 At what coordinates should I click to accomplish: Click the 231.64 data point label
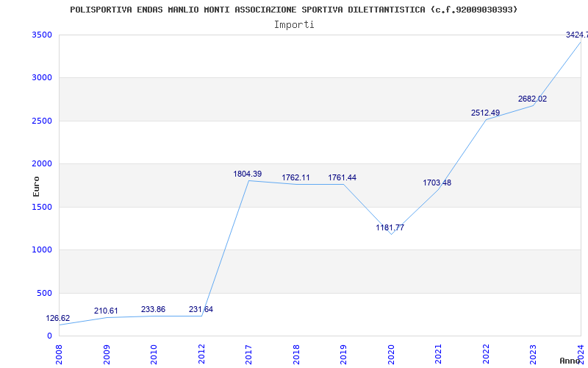pos(201,309)
